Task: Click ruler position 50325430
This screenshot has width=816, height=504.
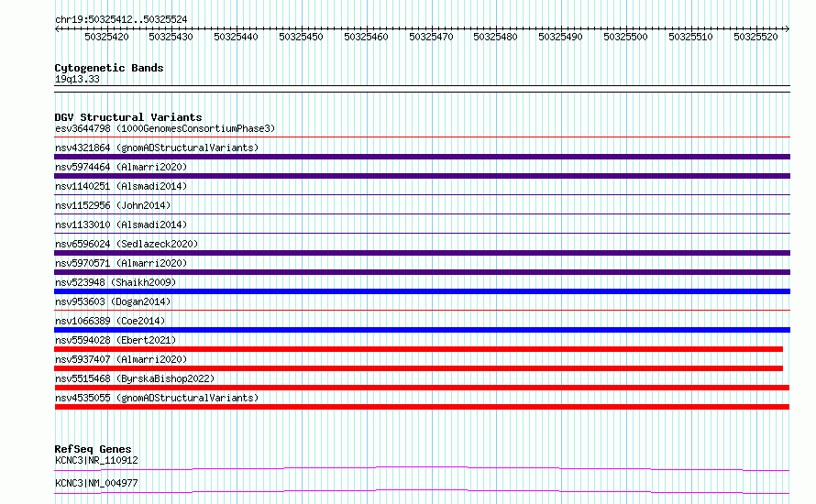Action: coord(171,37)
